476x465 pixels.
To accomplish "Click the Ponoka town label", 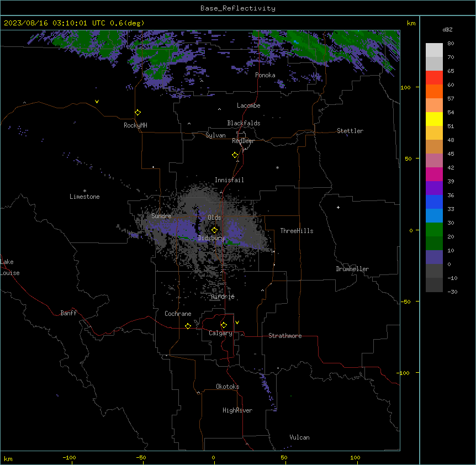I will [x=265, y=75].
